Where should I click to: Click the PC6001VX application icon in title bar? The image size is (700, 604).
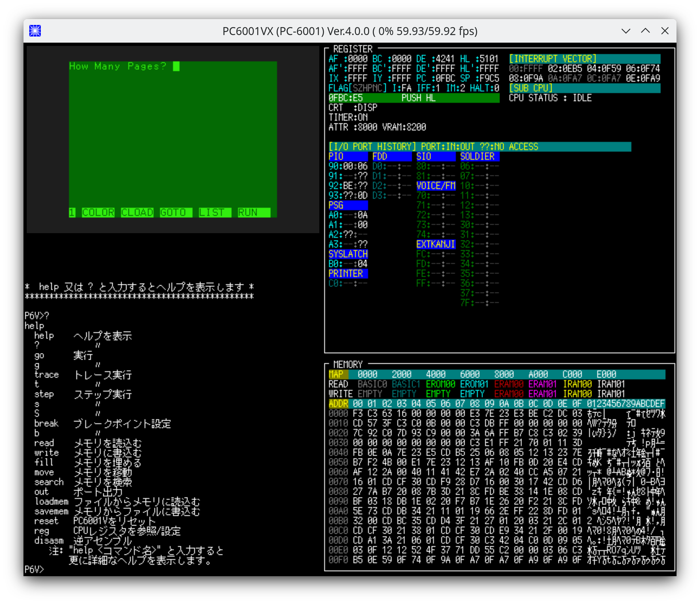[x=35, y=31]
